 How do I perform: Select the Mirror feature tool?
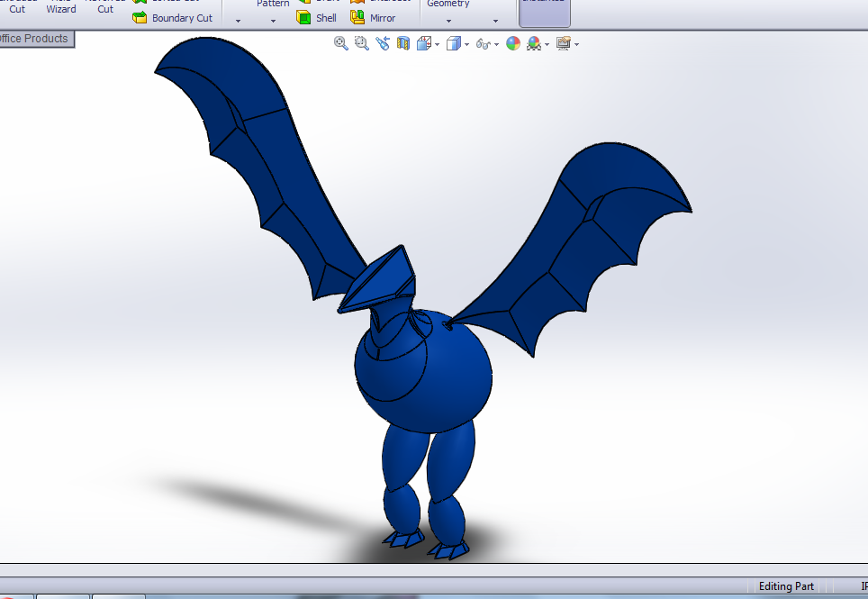(373, 18)
